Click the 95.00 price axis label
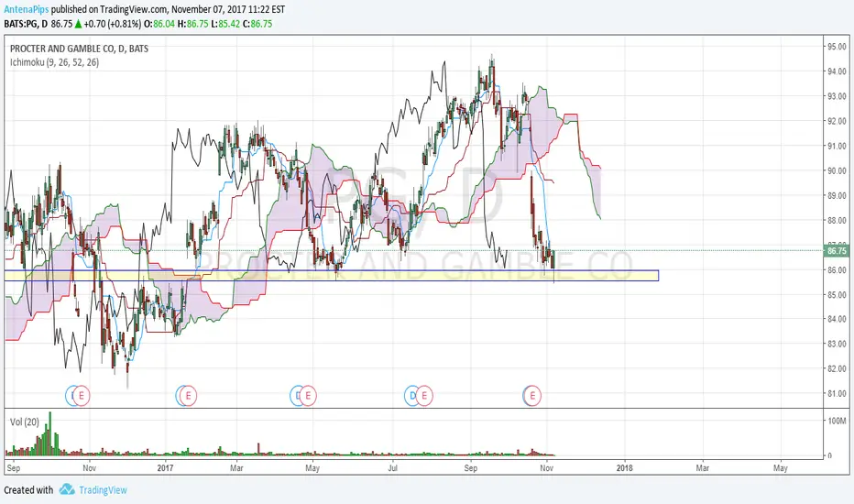 tap(838, 47)
